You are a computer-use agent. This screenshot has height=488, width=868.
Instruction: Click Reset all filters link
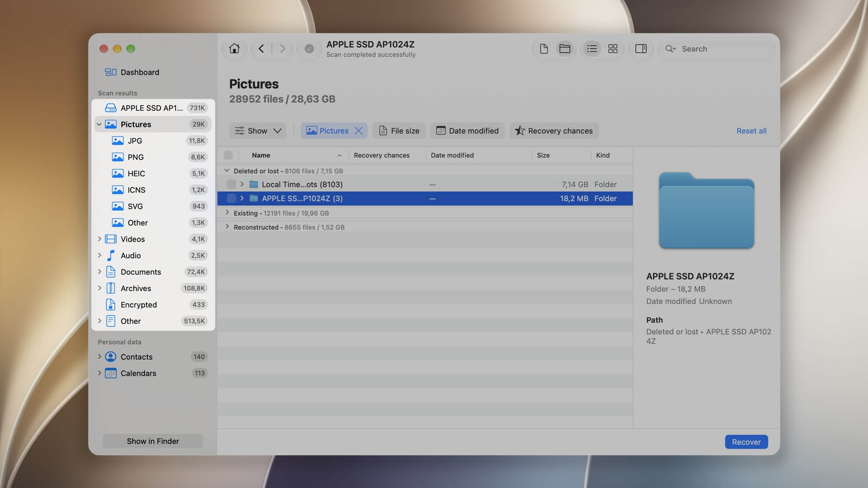(x=751, y=131)
